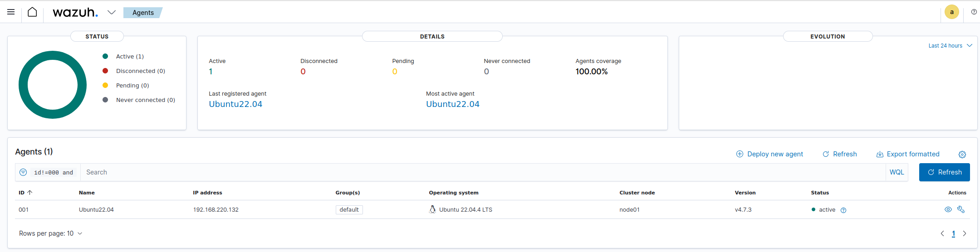Screen dimensions: 980x252
Task: Sort by Name column header
Action: (87, 193)
